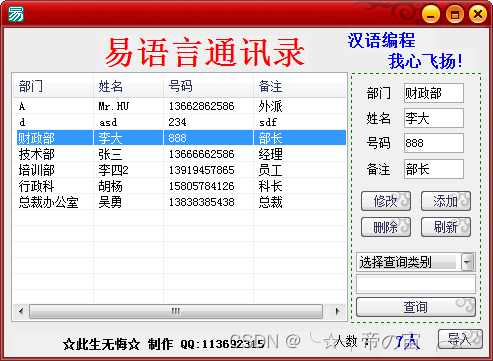Image resolution: width=493 pixels, height=361 pixels.
Task: Click phone number 13666662586
Action: pos(201,154)
